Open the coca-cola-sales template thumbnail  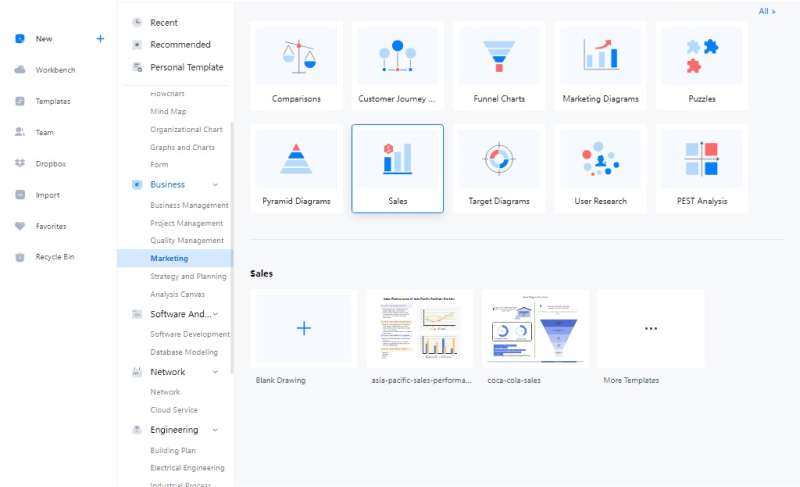tap(535, 328)
